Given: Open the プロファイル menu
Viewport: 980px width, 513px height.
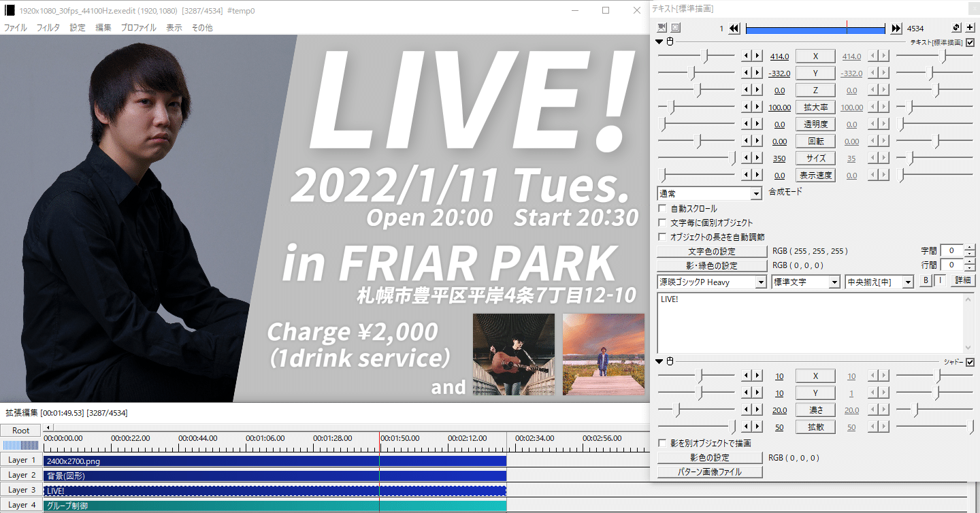Looking at the screenshot, I should [138, 28].
